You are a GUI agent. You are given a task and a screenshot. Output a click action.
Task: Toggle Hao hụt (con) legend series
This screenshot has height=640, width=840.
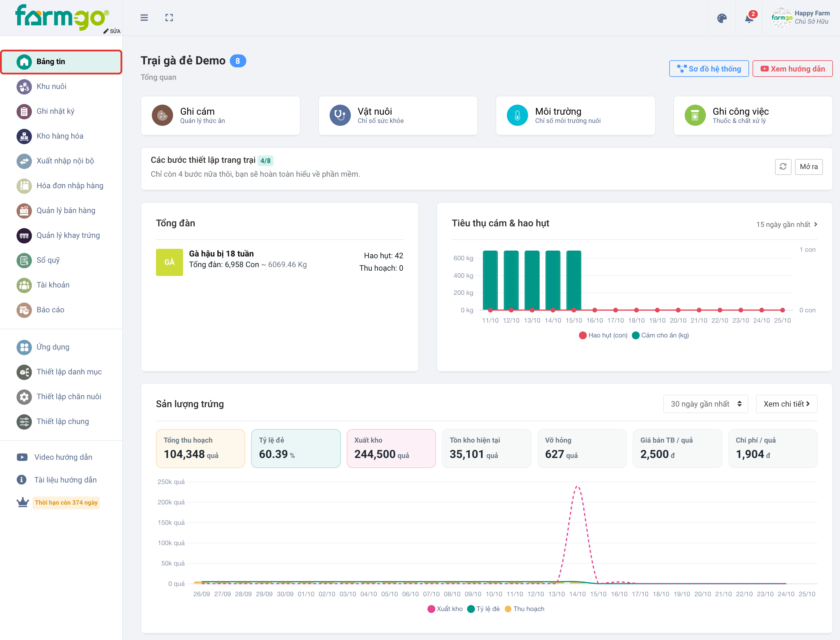[603, 335]
